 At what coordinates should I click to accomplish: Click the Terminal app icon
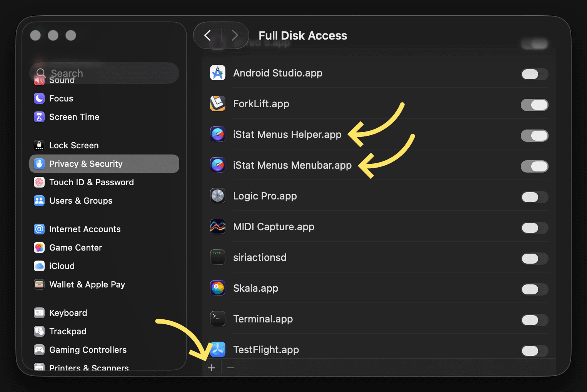tap(218, 319)
